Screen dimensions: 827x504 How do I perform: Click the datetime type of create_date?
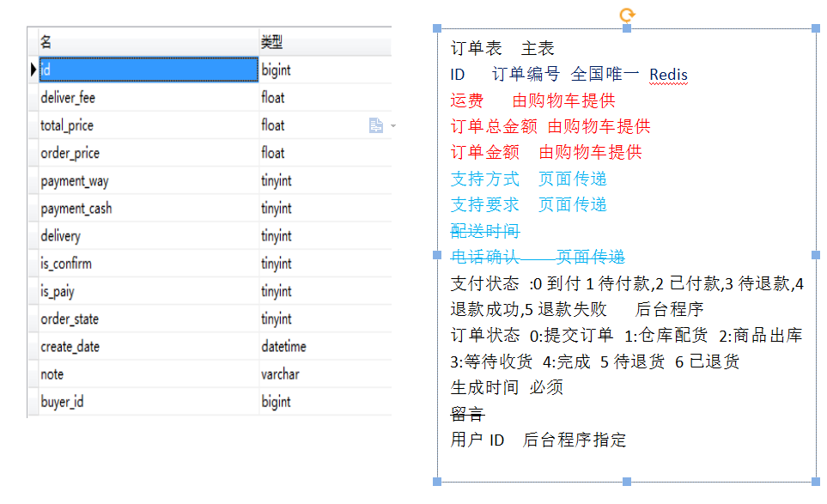click(x=283, y=347)
